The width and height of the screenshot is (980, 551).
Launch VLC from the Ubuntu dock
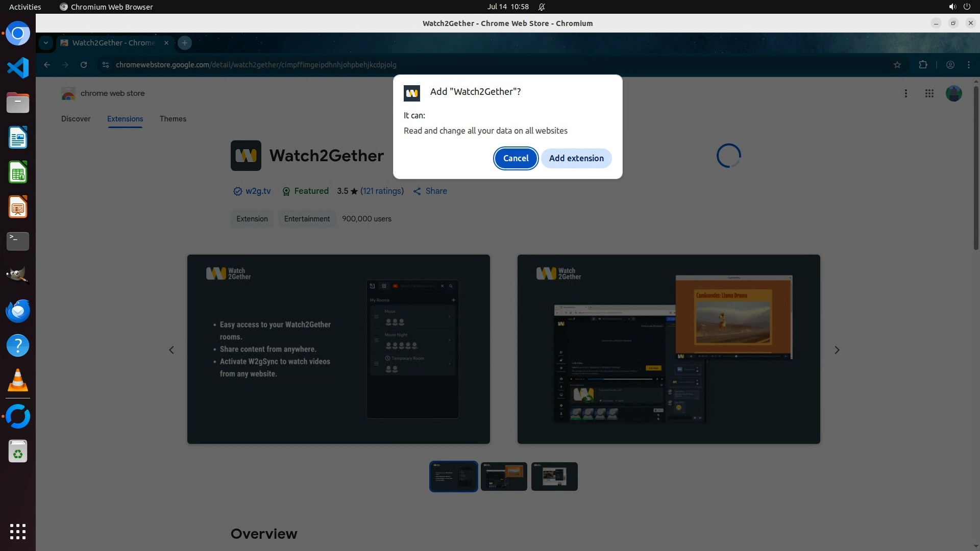tap(18, 381)
